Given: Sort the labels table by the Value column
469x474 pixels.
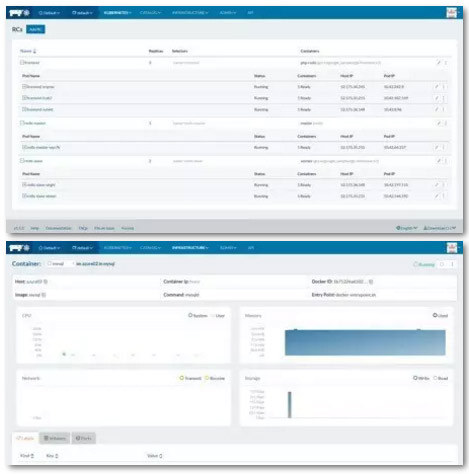Looking at the screenshot, I should [155, 456].
